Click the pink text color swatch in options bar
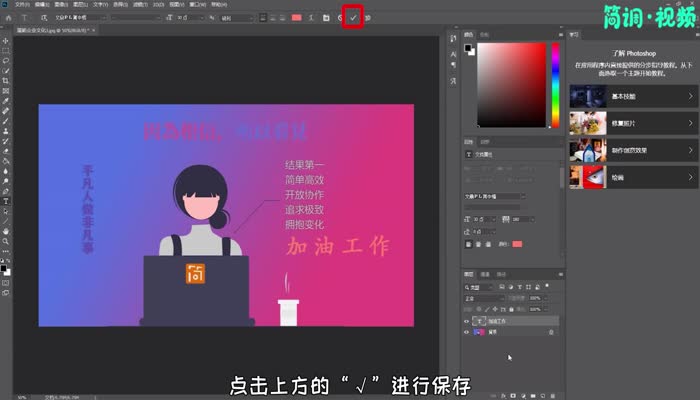 [296, 17]
